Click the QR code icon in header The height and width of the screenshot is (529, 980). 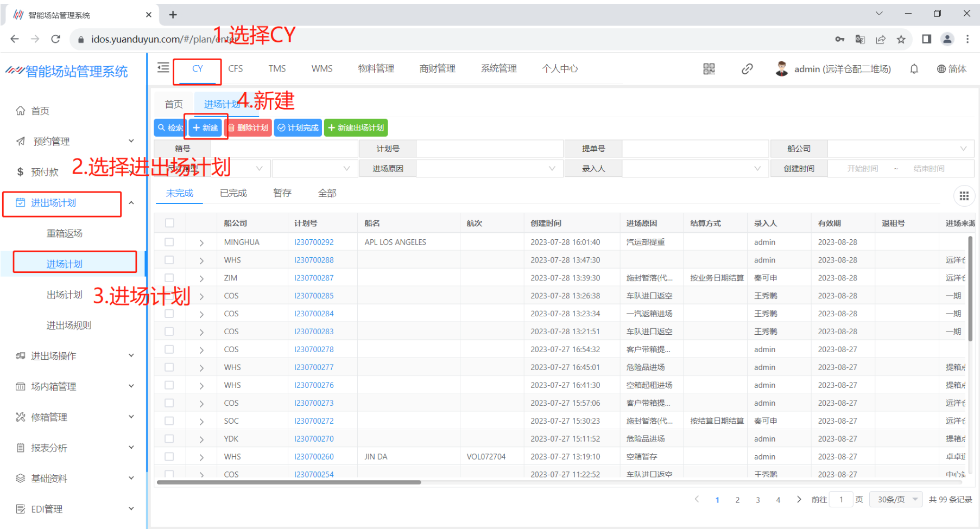[709, 69]
